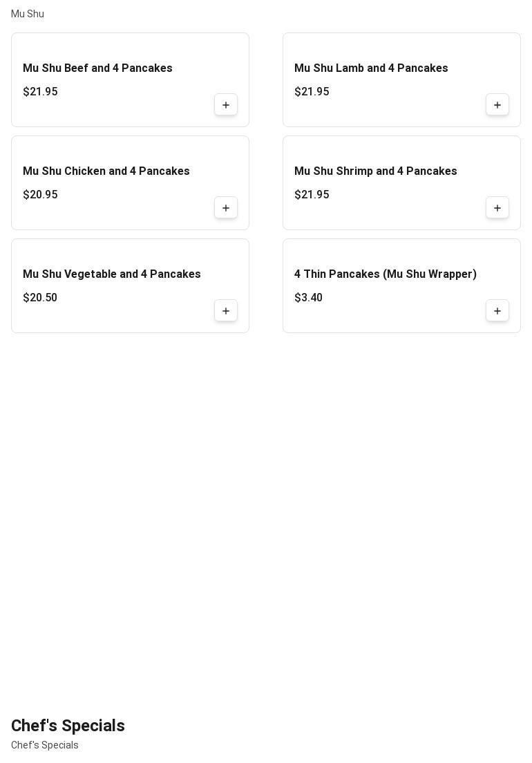This screenshot has height=763, width=532.
Task: Click the Chef's Specials subtitle text
Action: click(x=45, y=745)
